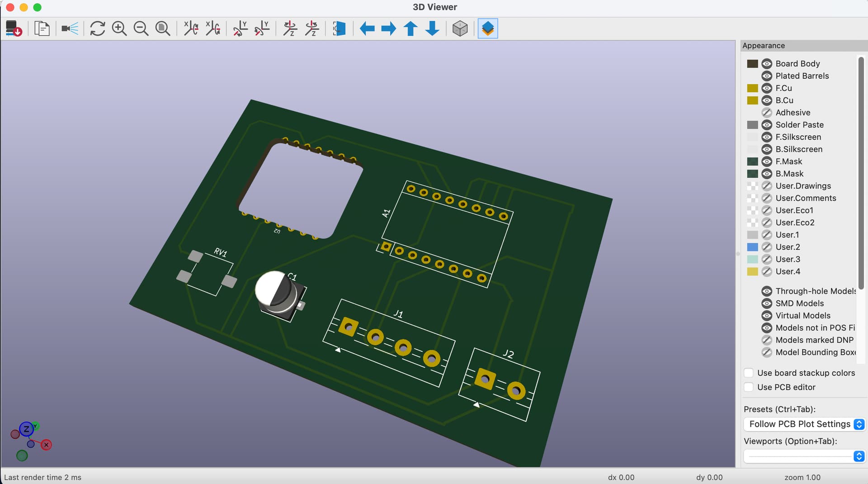
Task: Rotate X counterclockwise
Action: click(213, 28)
